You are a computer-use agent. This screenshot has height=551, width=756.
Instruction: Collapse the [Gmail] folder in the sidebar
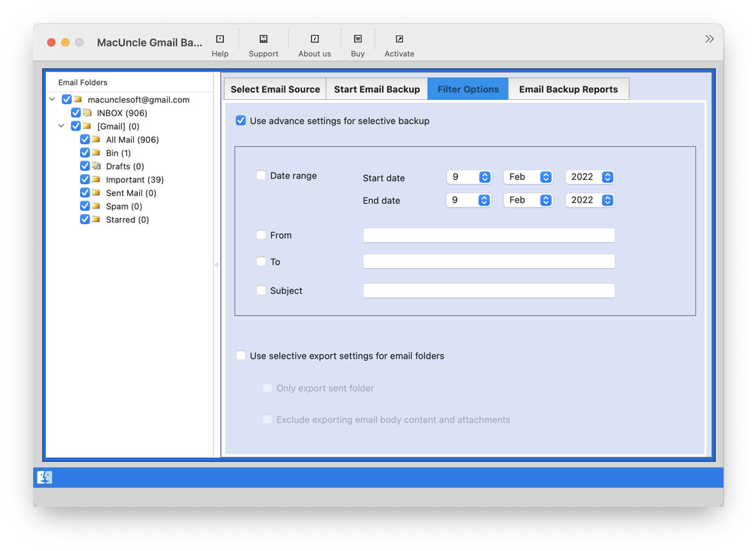coord(61,126)
